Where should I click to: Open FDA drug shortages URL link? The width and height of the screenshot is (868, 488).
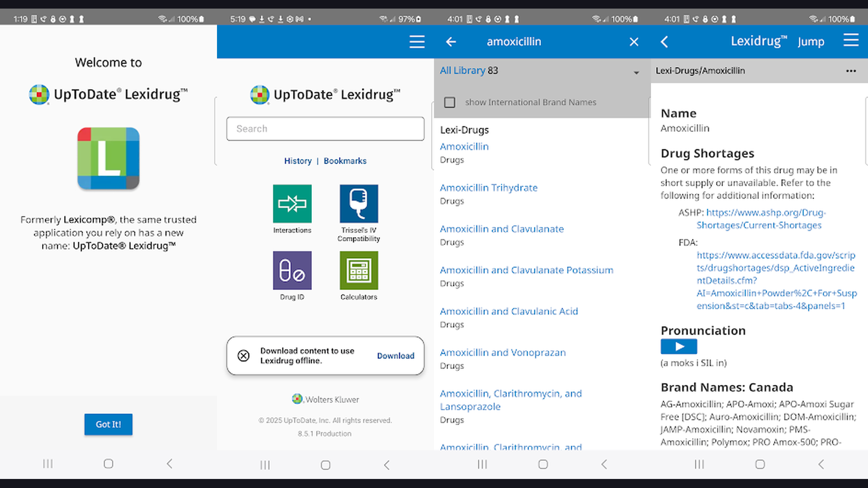click(x=777, y=280)
